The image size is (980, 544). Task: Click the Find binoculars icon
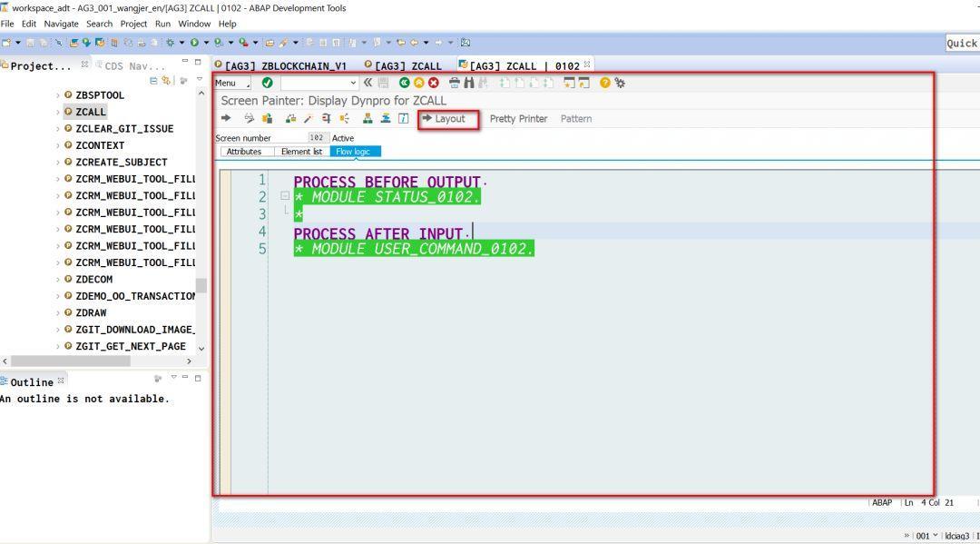tap(469, 83)
